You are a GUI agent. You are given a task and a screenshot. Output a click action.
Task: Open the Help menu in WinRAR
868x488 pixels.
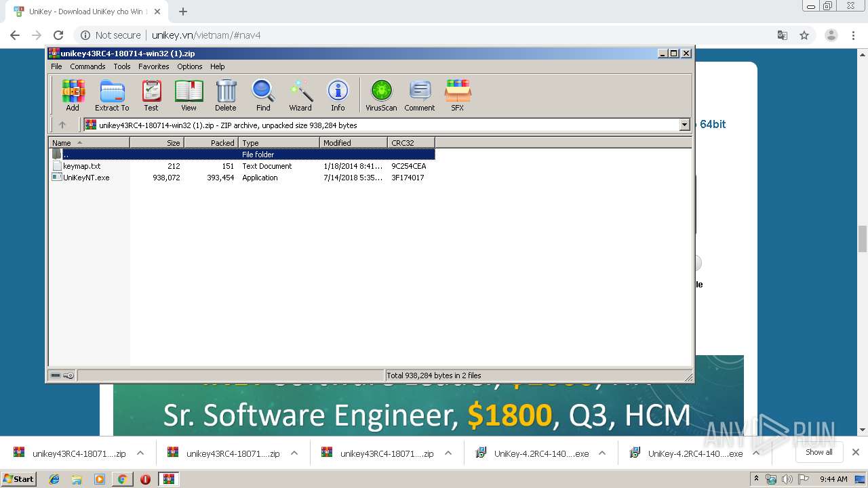(217, 66)
